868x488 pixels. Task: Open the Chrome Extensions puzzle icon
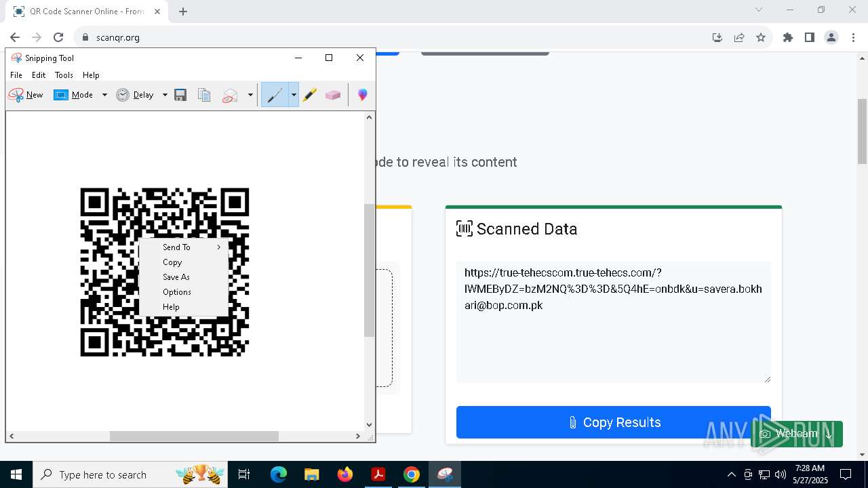tap(788, 37)
